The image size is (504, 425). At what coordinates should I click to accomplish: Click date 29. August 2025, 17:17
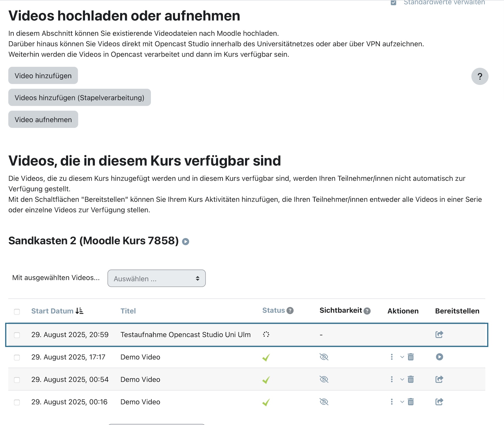[68, 357]
